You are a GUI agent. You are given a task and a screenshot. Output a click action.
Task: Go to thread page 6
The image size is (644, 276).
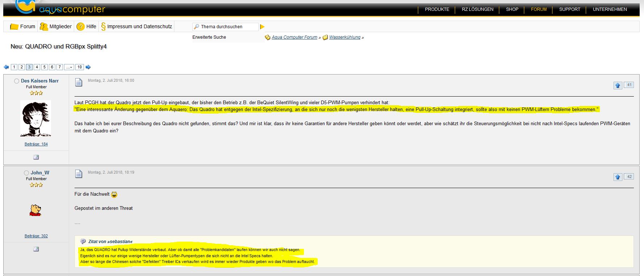(x=52, y=67)
